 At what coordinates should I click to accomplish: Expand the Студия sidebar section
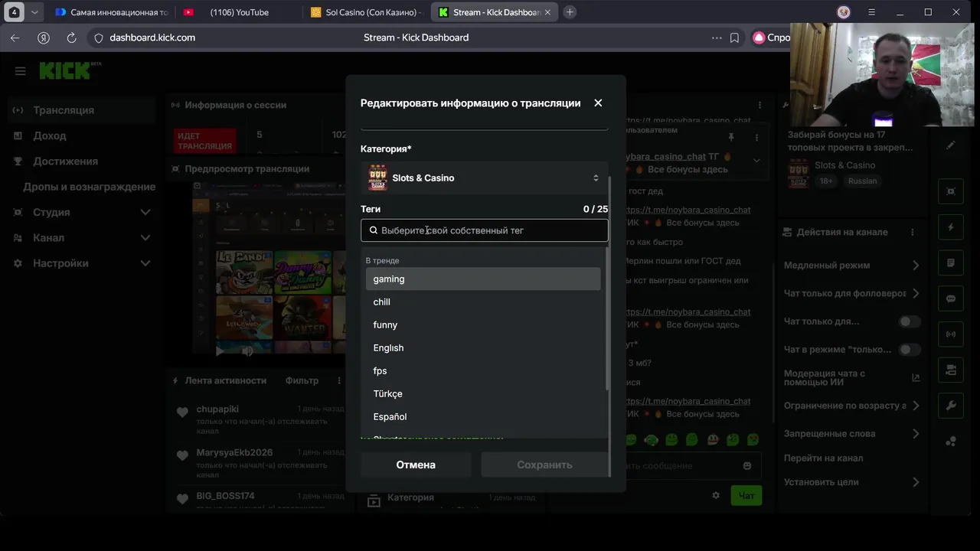pos(81,212)
